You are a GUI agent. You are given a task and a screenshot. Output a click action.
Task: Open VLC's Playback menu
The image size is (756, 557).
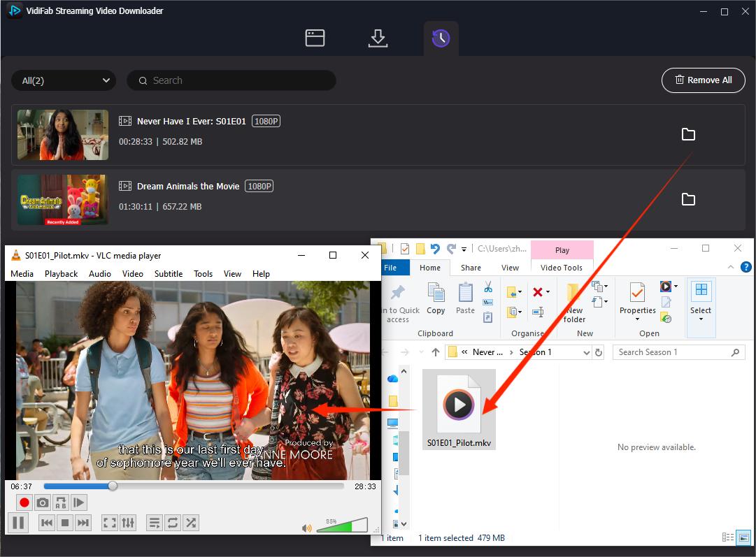click(60, 274)
